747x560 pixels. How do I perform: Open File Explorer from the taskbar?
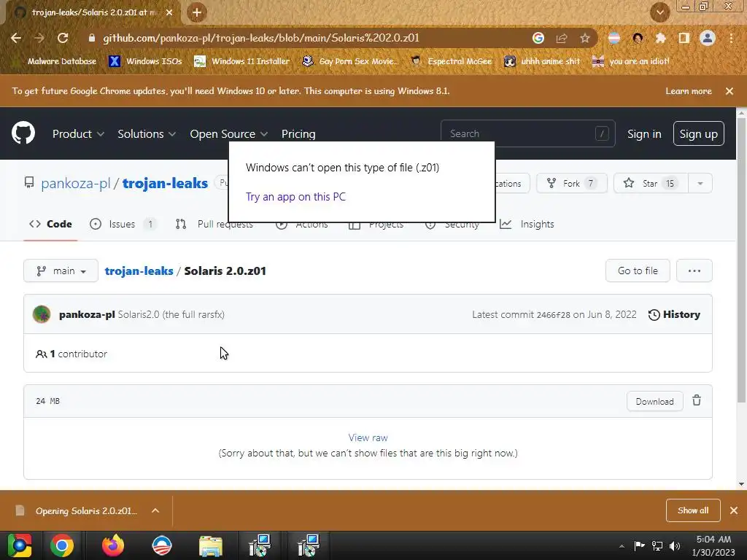(211, 545)
